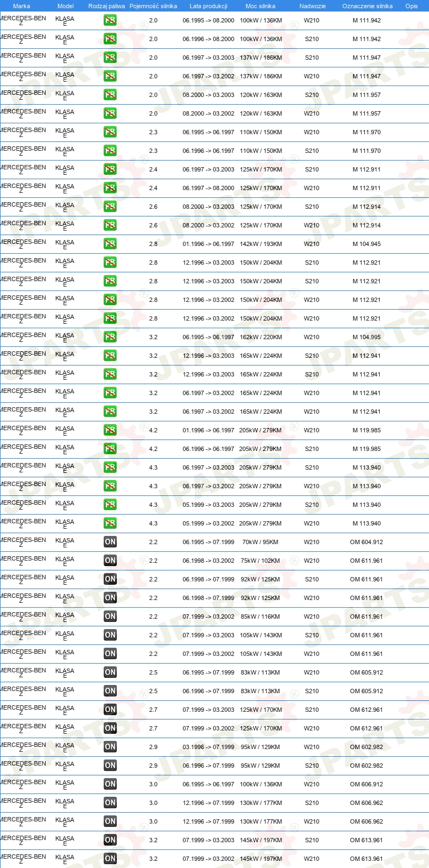The width and height of the screenshot is (429, 868).
Task: Click petrol icon for S210 M 111.957 row
Action: [110, 95]
